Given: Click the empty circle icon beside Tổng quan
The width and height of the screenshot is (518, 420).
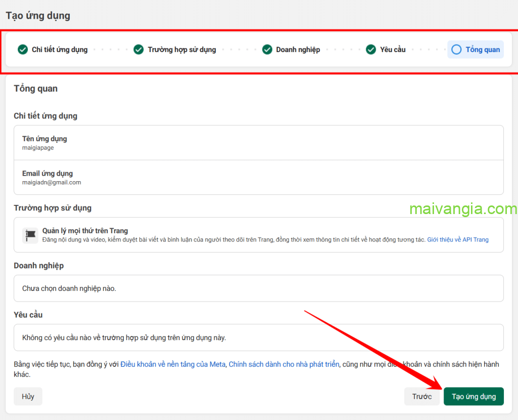Looking at the screenshot, I should pos(456,50).
